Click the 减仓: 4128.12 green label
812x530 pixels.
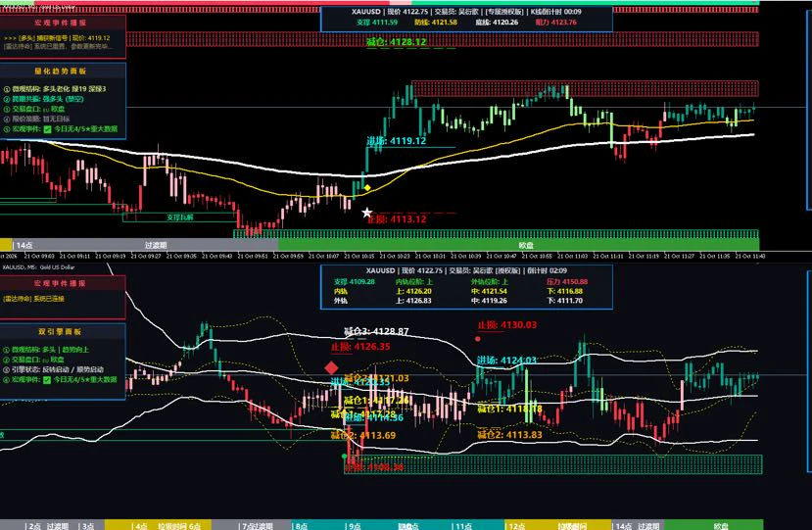click(x=397, y=42)
